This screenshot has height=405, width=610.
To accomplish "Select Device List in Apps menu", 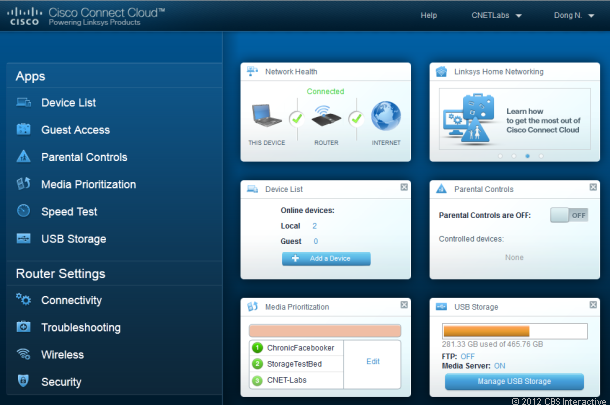I will coord(68,103).
